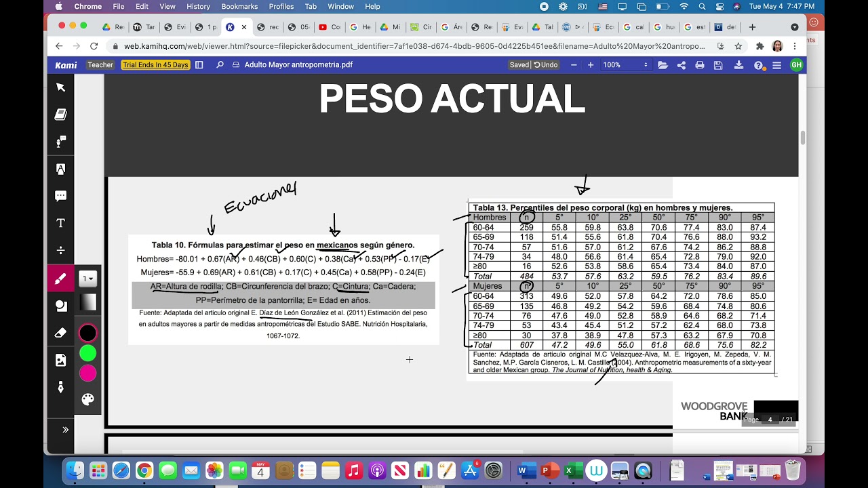Open the equation tool
Screen dimensions: 868x488
[60, 250]
